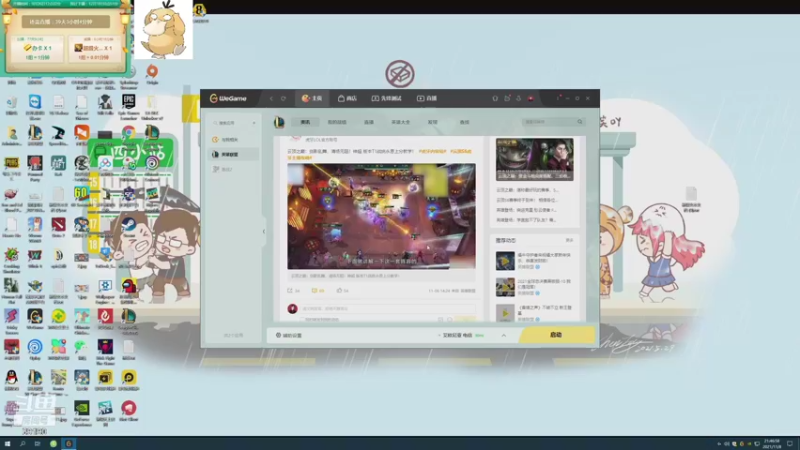Open the Windows Start button
This screenshot has height=450, width=800.
(x=7, y=443)
